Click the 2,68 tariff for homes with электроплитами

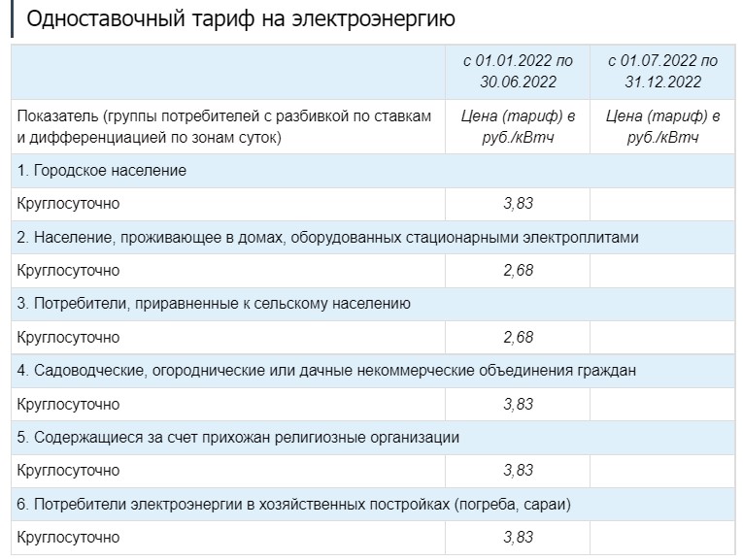[x=518, y=271]
